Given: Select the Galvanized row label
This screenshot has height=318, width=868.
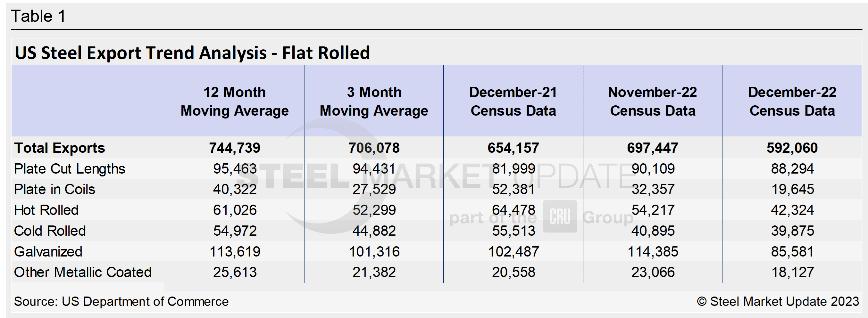Looking at the screenshot, I should [x=48, y=252].
